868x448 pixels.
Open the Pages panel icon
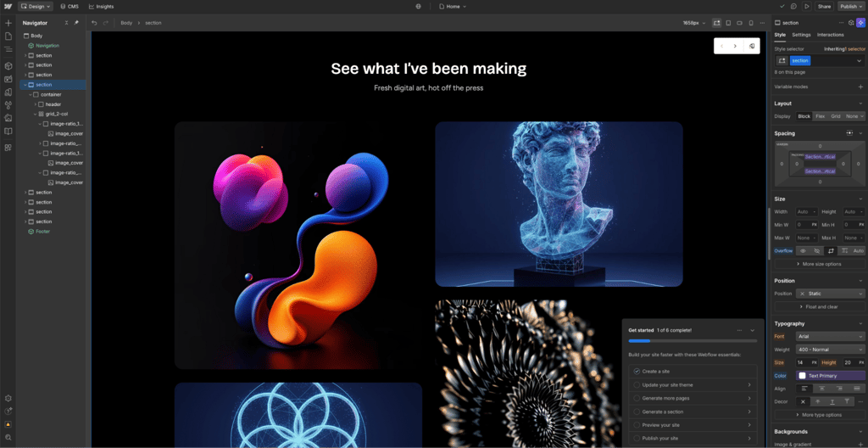pos(8,36)
